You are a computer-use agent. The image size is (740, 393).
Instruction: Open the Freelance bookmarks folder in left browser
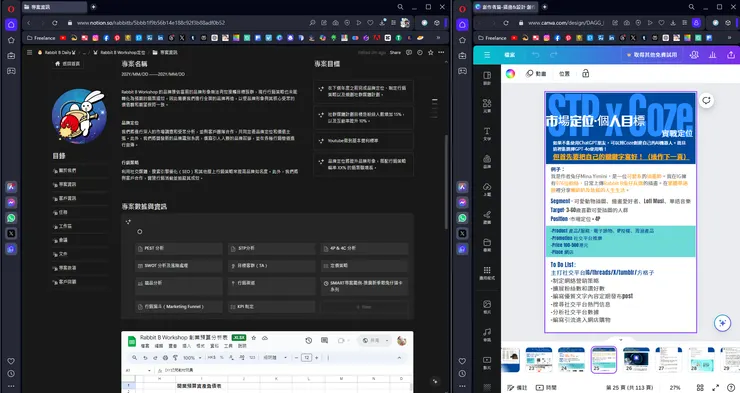coord(42,38)
